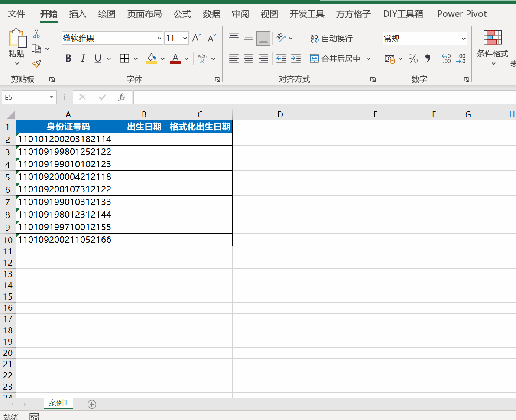Select the 案例1 sheet tab
516x420 pixels.
click(58, 403)
